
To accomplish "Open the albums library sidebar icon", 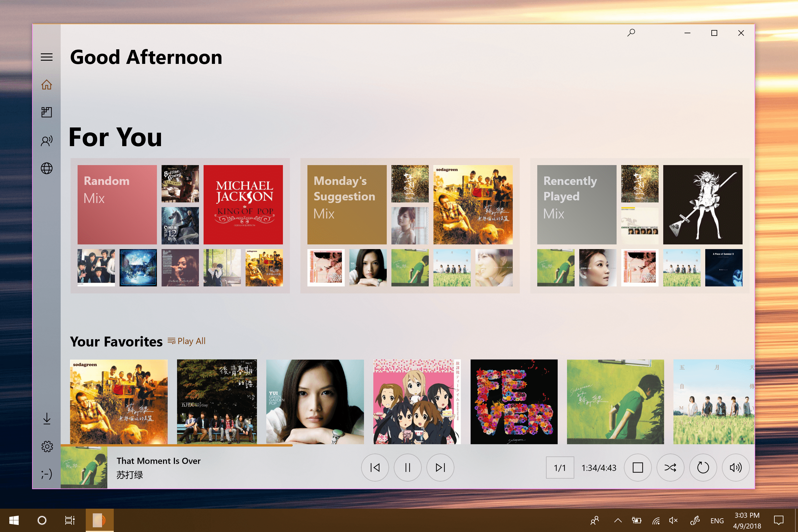I will click(46, 112).
